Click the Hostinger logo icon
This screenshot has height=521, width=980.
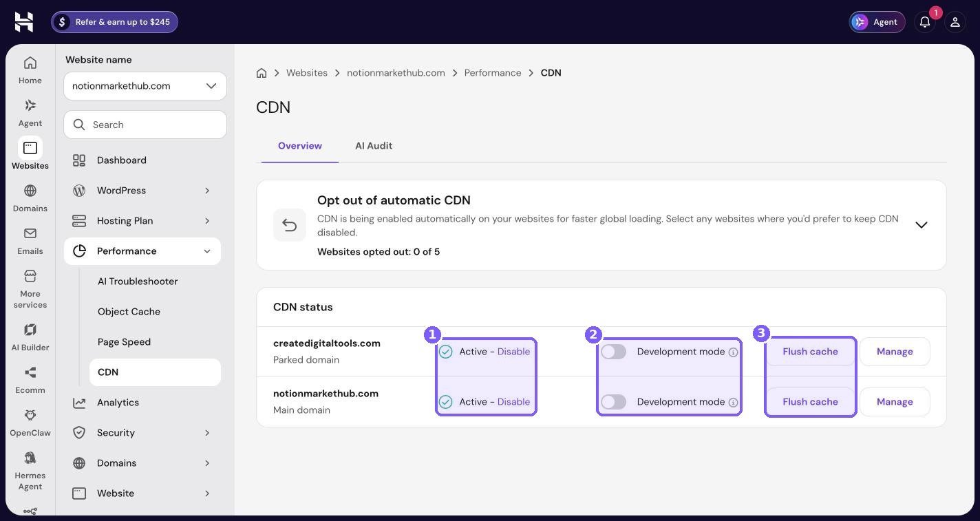24,22
